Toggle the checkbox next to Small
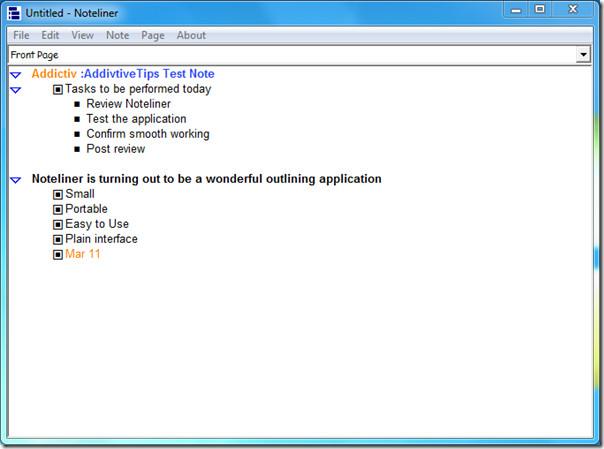The image size is (604, 449). click(58, 194)
